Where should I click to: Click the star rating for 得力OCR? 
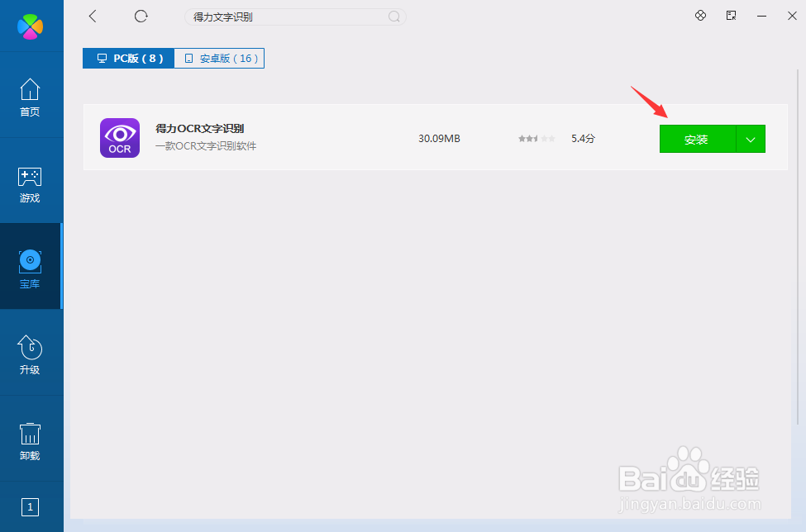tap(537, 138)
